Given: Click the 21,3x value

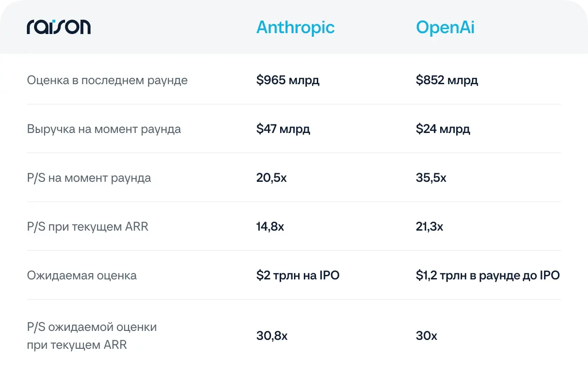Looking at the screenshot, I should coord(429,227).
